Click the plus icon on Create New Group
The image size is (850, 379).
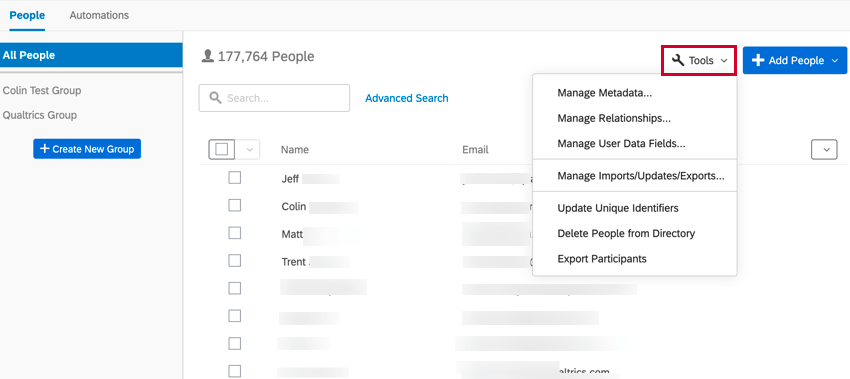click(44, 149)
